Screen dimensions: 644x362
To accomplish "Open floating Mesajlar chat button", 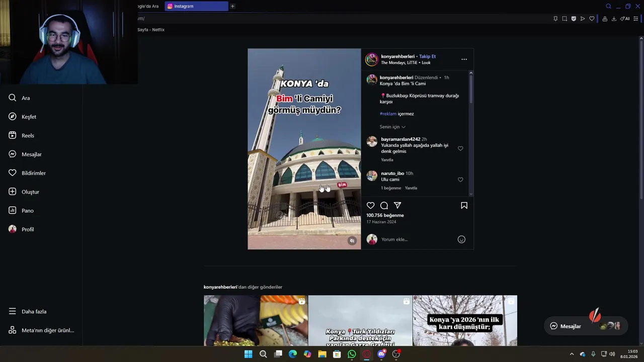I will pyautogui.click(x=586, y=326).
